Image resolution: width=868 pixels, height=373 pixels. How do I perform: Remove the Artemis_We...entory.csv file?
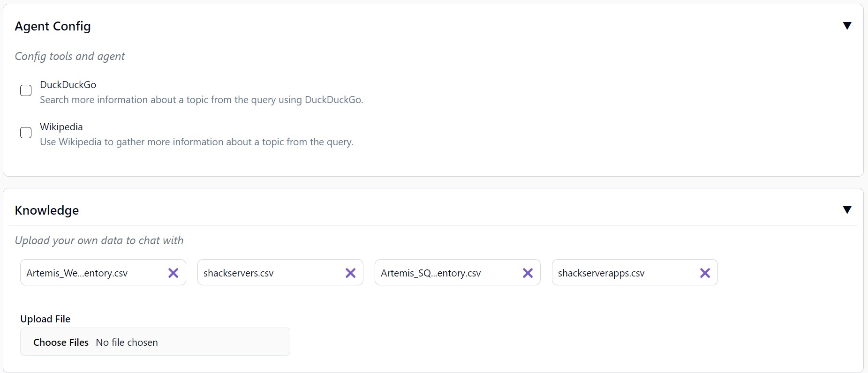click(x=173, y=273)
